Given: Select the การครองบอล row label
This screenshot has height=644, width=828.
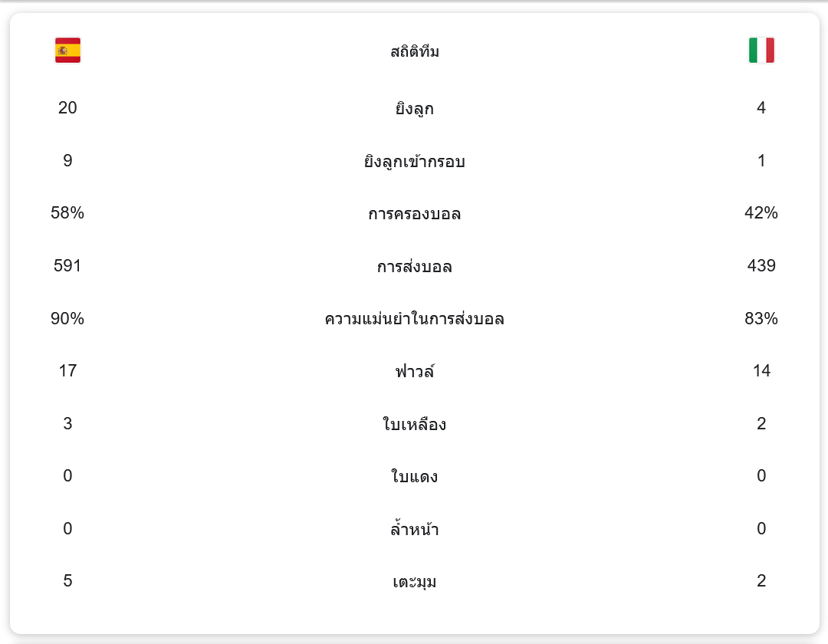Looking at the screenshot, I should [415, 214].
